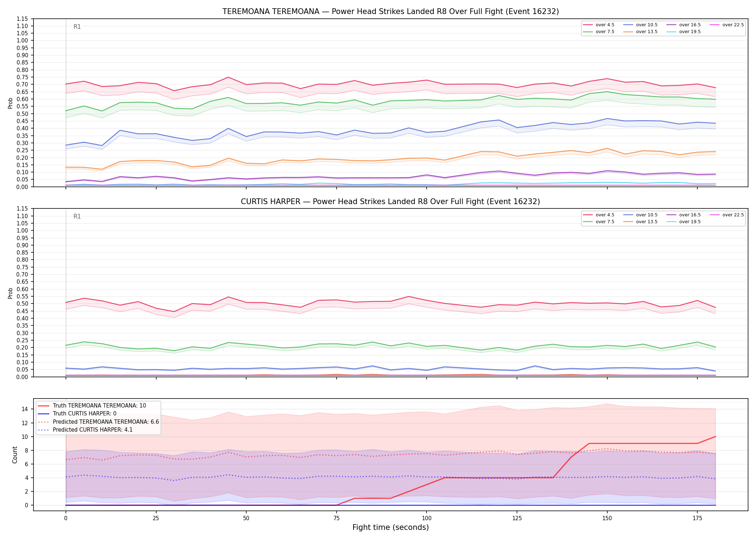Click the R1 round marker in Curtis Harper chart

click(77, 216)
